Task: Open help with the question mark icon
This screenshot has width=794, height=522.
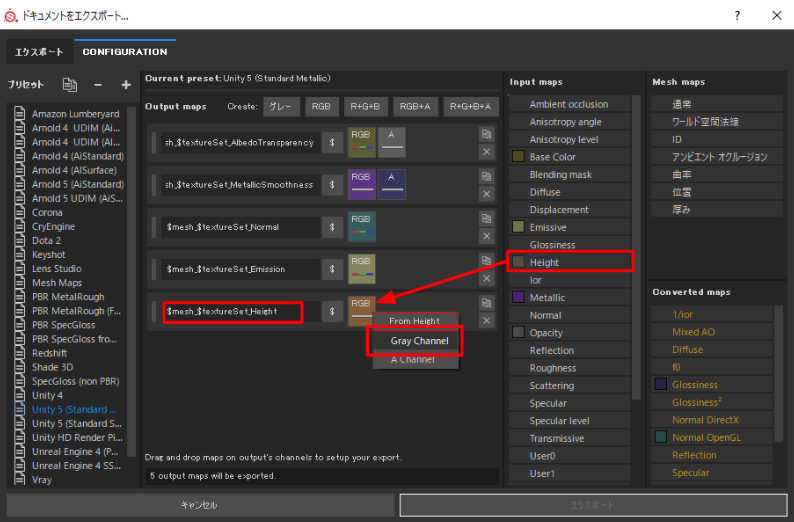Action: pyautogui.click(x=737, y=15)
